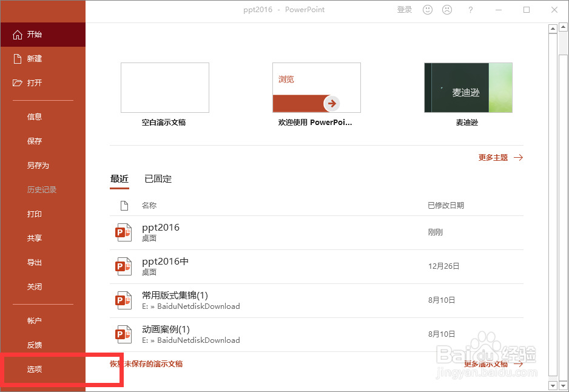Image resolution: width=569 pixels, height=392 pixels.
Task: Click the arrow circle on the welcome template
Action: click(x=332, y=103)
